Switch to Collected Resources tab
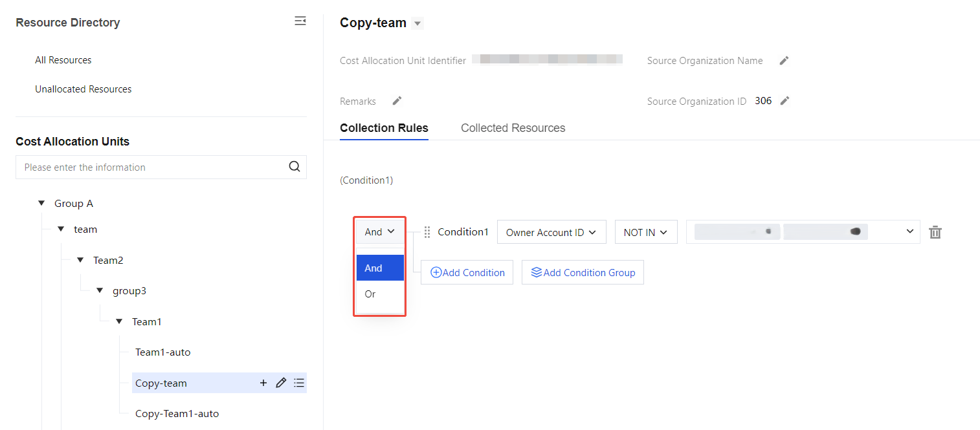 513,128
